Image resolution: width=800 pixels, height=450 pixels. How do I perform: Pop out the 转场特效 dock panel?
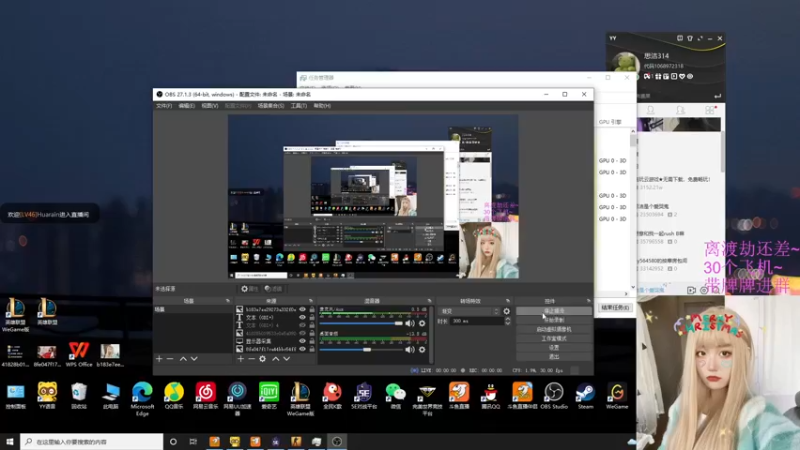[x=508, y=301]
